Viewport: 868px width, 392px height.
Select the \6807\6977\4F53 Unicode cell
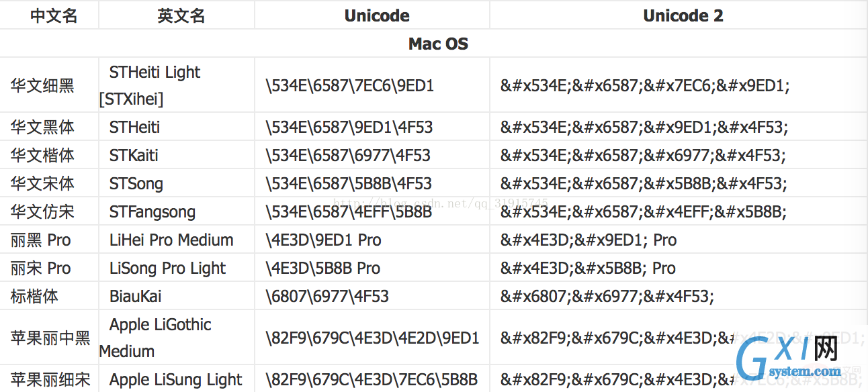(372, 296)
